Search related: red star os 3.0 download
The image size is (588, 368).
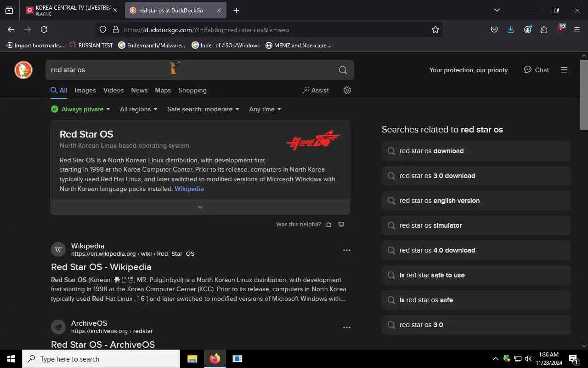coord(476,176)
